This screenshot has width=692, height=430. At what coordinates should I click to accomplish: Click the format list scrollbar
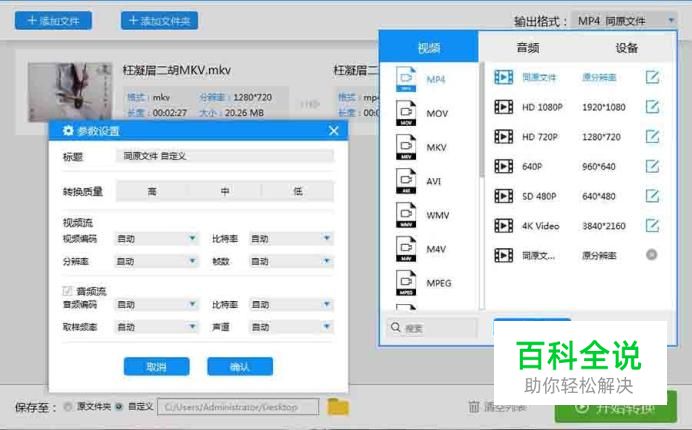pos(482,119)
